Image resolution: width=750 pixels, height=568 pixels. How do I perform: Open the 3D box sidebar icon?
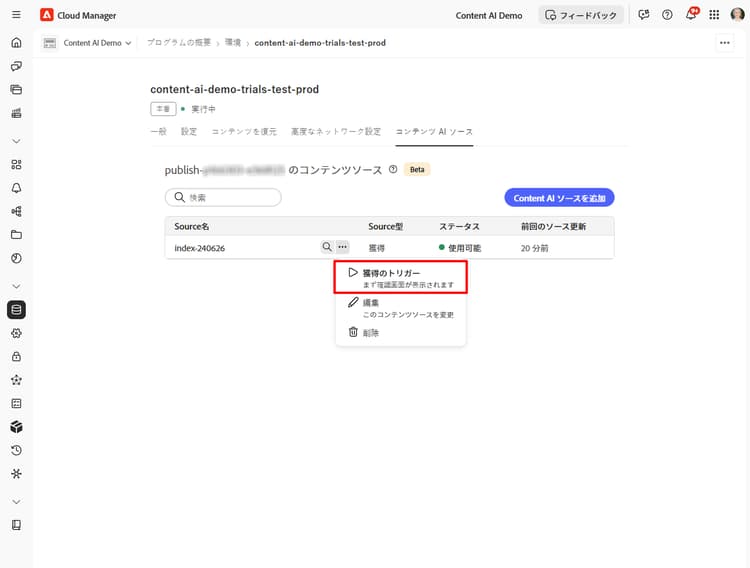tap(16, 427)
